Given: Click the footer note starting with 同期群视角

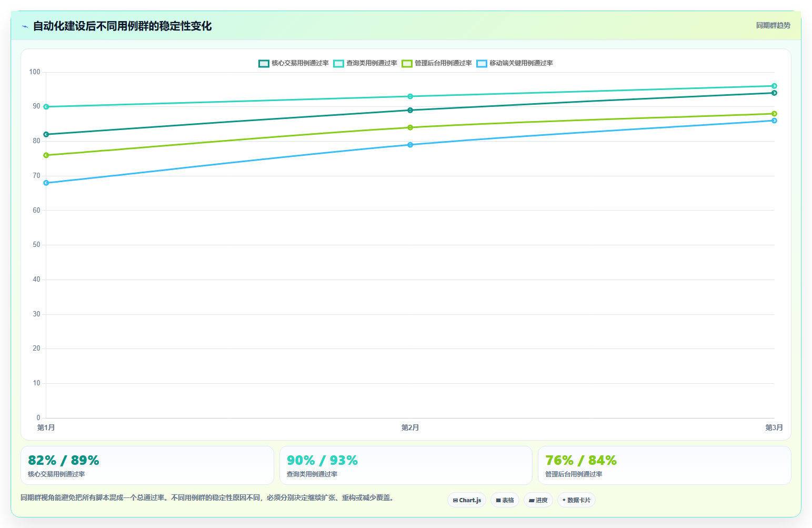Looking at the screenshot, I should (x=208, y=497).
